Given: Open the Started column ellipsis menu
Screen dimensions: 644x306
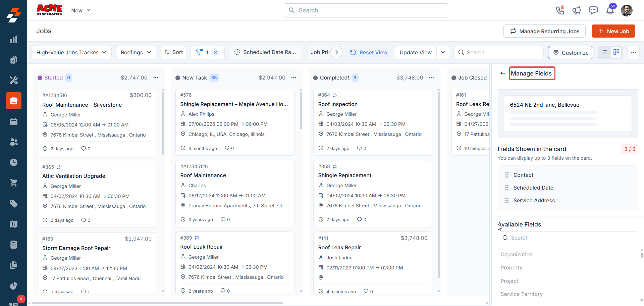Looking at the screenshot, I should [156, 78].
